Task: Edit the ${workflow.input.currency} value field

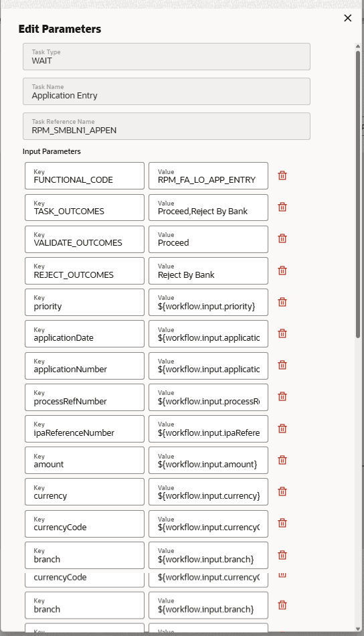Action: pyautogui.click(x=208, y=492)
